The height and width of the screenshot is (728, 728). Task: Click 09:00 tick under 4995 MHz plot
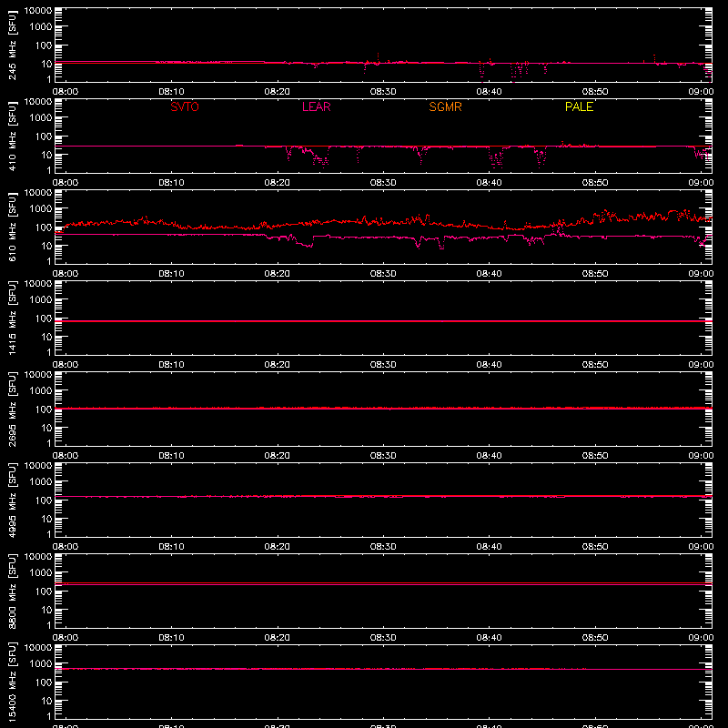point(701,547)
